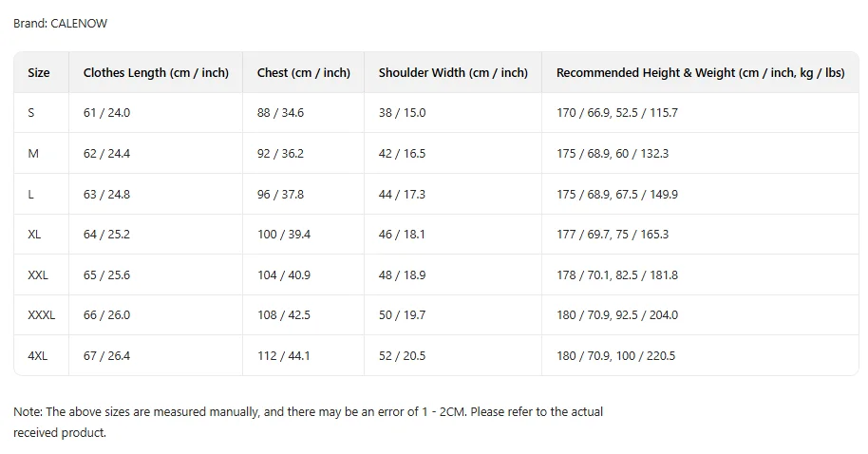Click shoulder width 52 / 20.5 cell
This screenshot has height=454, width=868.
pyautogui.click(x=402, y=356)
